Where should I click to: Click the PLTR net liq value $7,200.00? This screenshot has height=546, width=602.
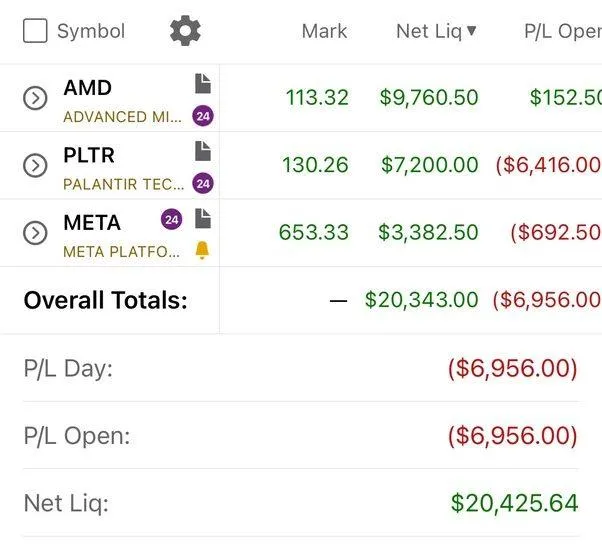click(x=429, y=165)
